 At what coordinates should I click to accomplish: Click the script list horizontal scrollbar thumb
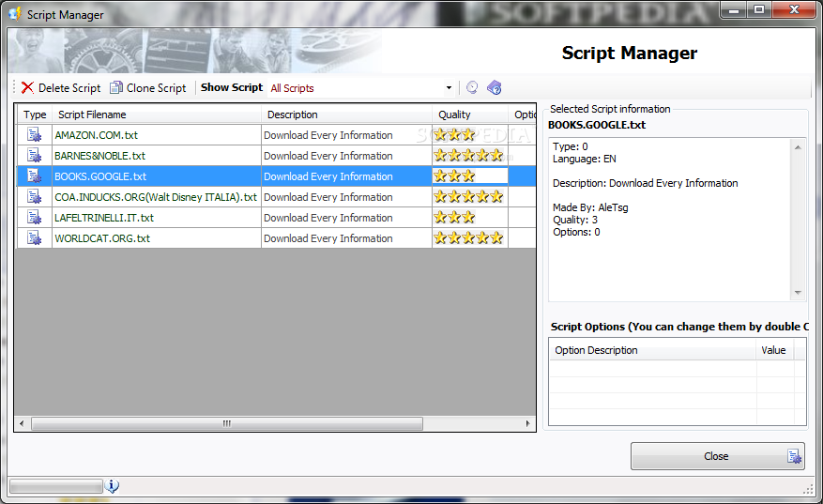227,423
